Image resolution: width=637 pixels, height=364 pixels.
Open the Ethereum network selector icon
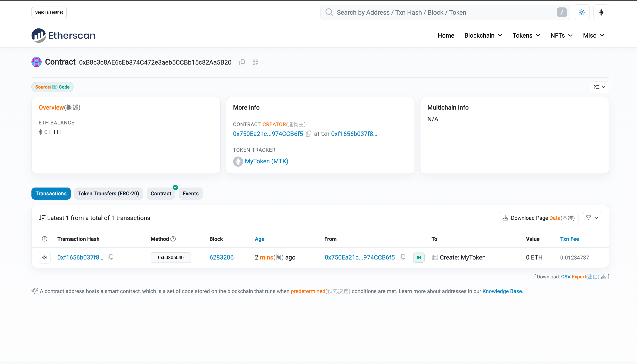pyautogui.click(x=601, y=12)
